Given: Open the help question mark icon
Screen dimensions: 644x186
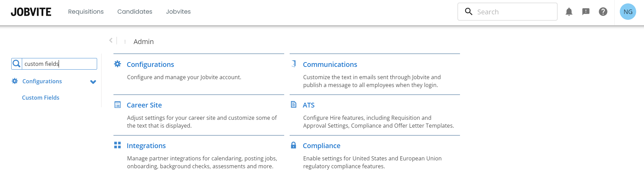Looking at the screenshot, I should (x=603, y=12).
